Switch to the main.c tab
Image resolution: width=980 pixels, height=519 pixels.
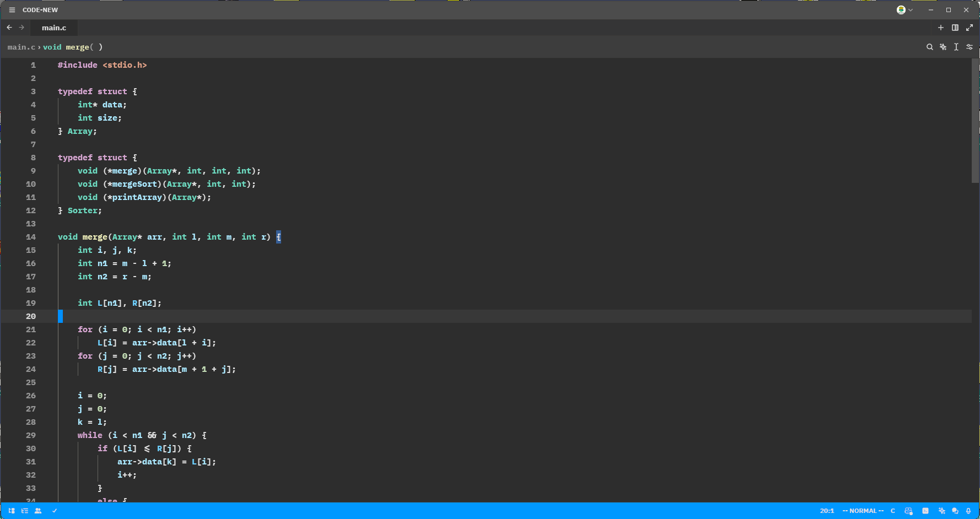(53, 27)
